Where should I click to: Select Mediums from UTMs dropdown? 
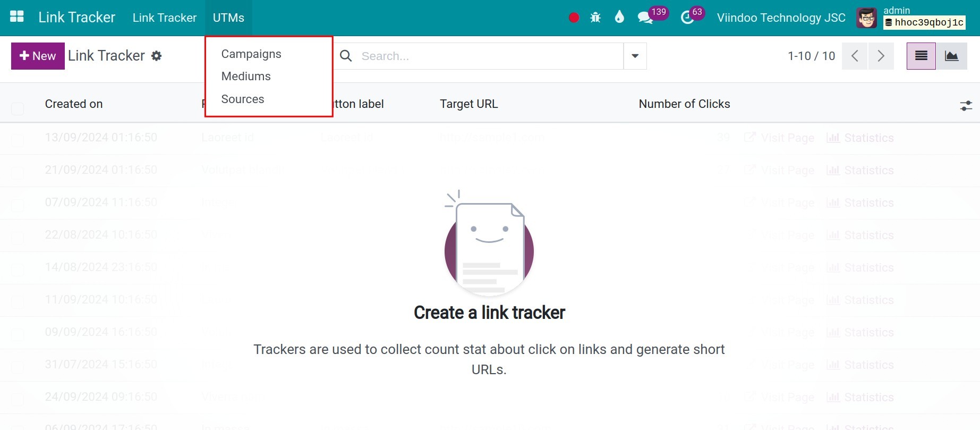click(x=246, y=76)
